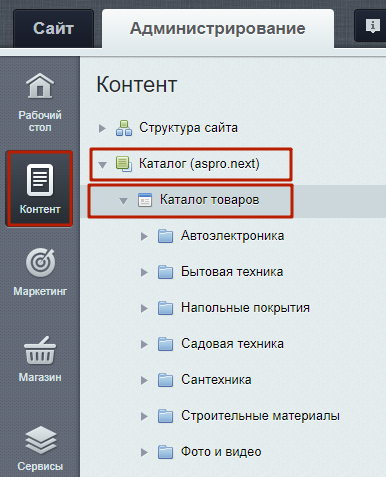The width and height of the screenshot is (386, 477).
Task: Open the Сантехника section
Action: pyautogui.click(x=216, y=380)
